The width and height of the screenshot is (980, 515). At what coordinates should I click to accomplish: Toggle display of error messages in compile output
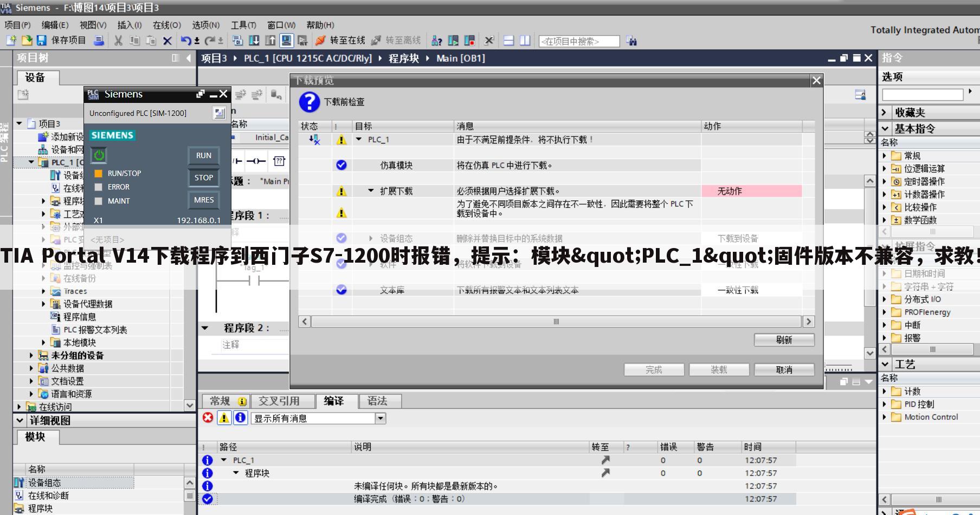(x=207, y=418)
